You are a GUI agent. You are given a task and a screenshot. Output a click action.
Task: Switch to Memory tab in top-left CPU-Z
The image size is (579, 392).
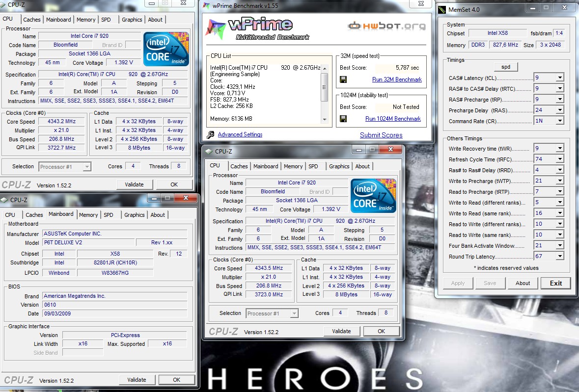tap(85, 20)
